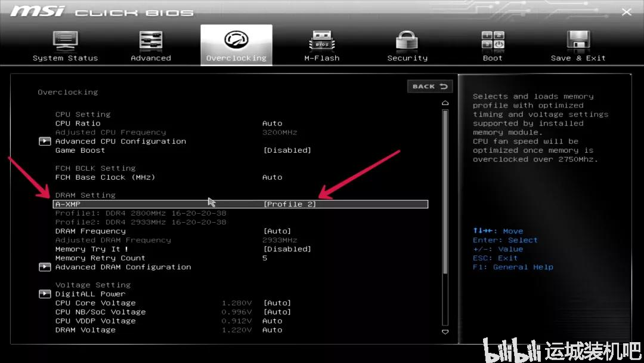Image resolution: width=644 pixels, height=363 pixels.
Task: Open CPU Core Voltage [Auto] dropdown
Action: tap(277, 303)
